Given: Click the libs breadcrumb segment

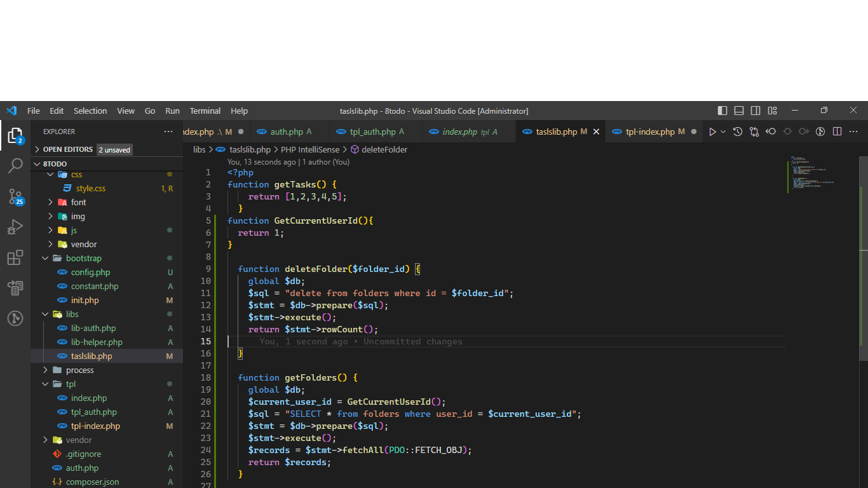Looking at the screenshot, I should click(x=200, y=149).
